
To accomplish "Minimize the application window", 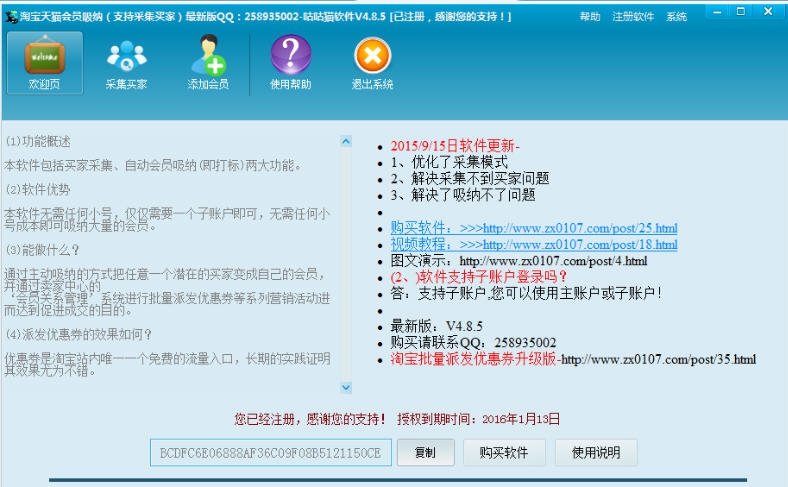I will (x=717, y=12).
